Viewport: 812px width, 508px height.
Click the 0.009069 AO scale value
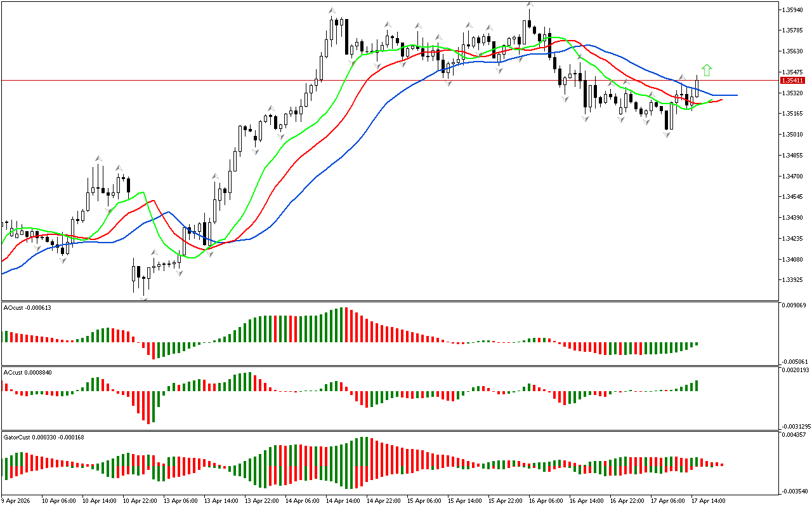point(794,306)
